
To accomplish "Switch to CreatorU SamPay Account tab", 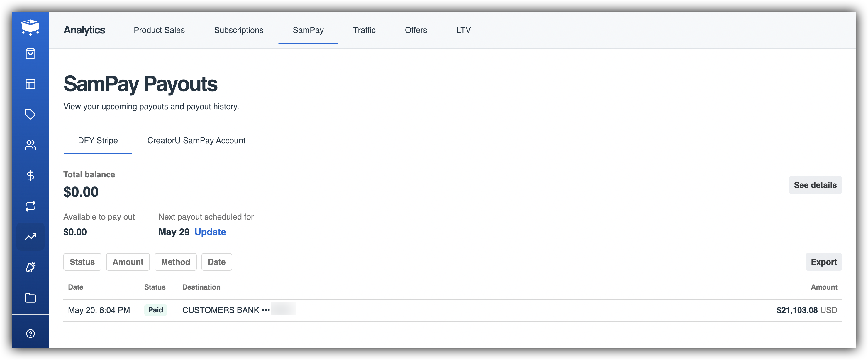I will (196, 140).
